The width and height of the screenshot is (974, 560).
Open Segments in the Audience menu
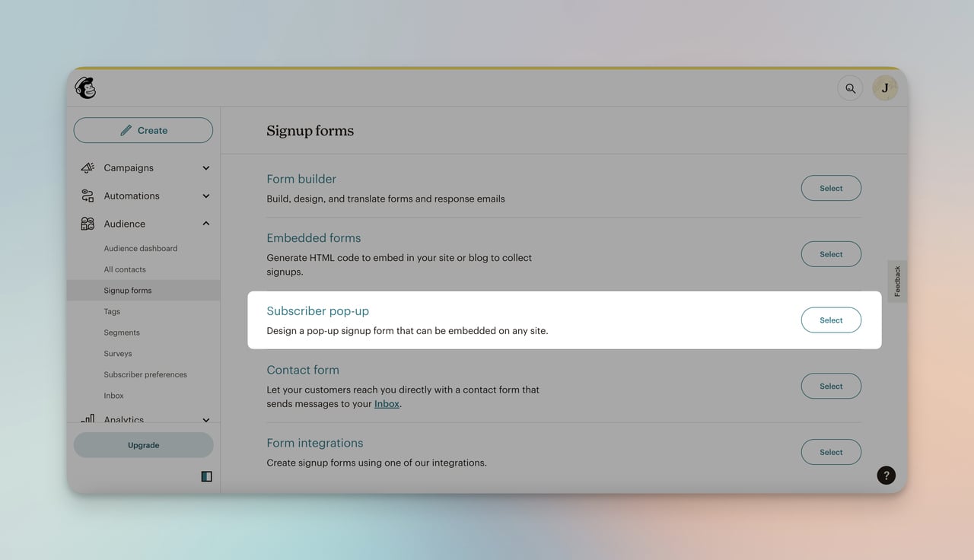pyautogui.click(x=122, y=332)
